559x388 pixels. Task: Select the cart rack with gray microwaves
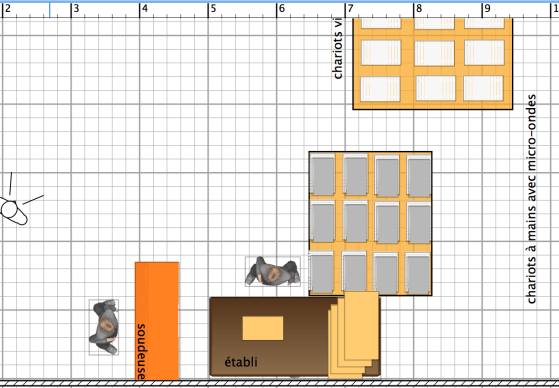pyautogui.click(x=370, y=224)
